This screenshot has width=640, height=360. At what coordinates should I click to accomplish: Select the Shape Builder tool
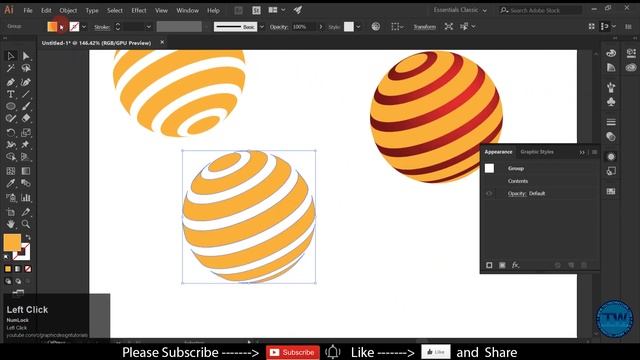click(11, 157)
